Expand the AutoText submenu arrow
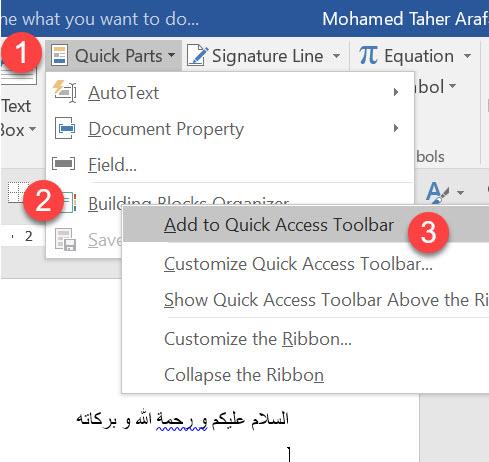Screen dimensions: 489x462 (396, 92)
